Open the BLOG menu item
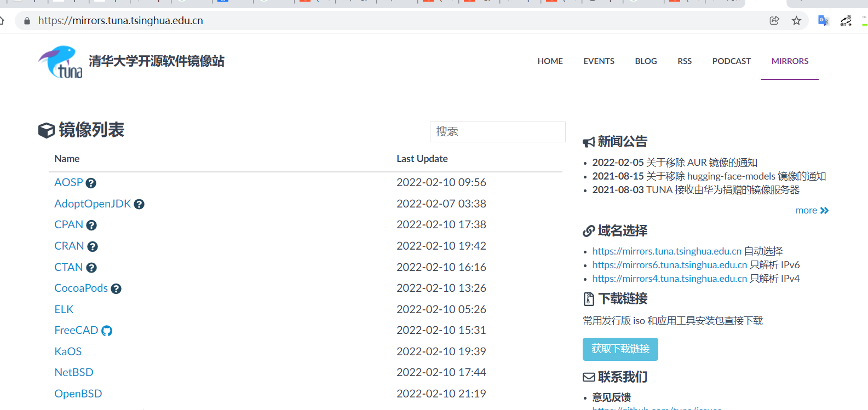Viewport: 868px width, 410px height. pos(646,61)
